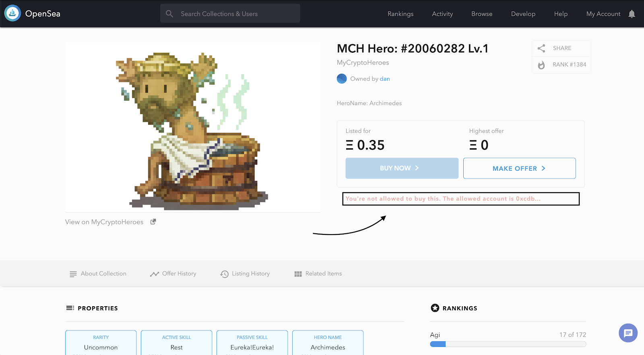Open My Account menu
This screenshot has height=355, width=644.
603,14
